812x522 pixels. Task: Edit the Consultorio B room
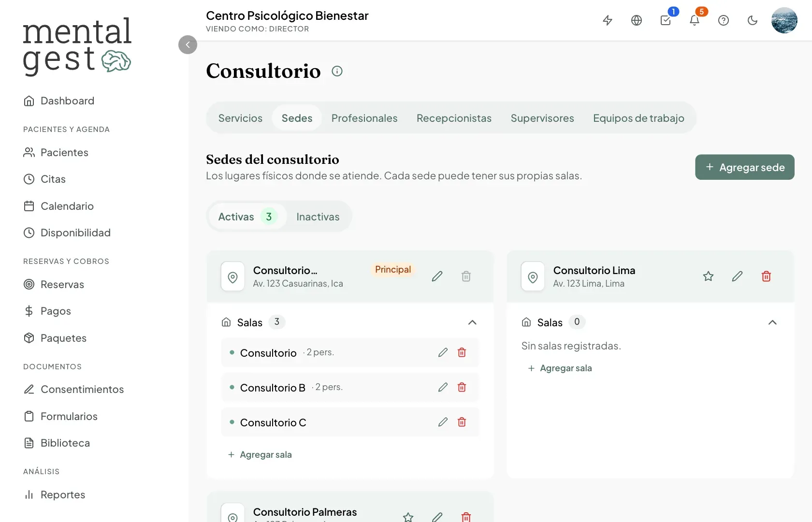tap(443, 387)
